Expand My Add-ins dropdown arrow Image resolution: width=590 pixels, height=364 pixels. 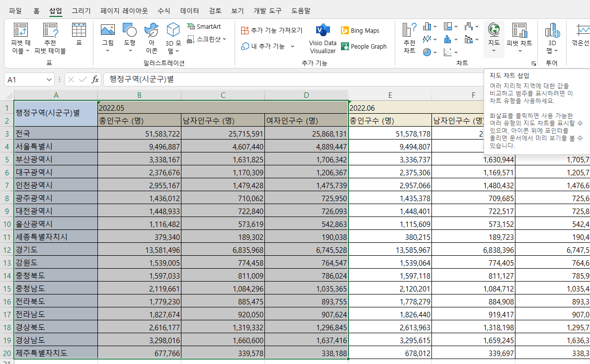point(292,46)
